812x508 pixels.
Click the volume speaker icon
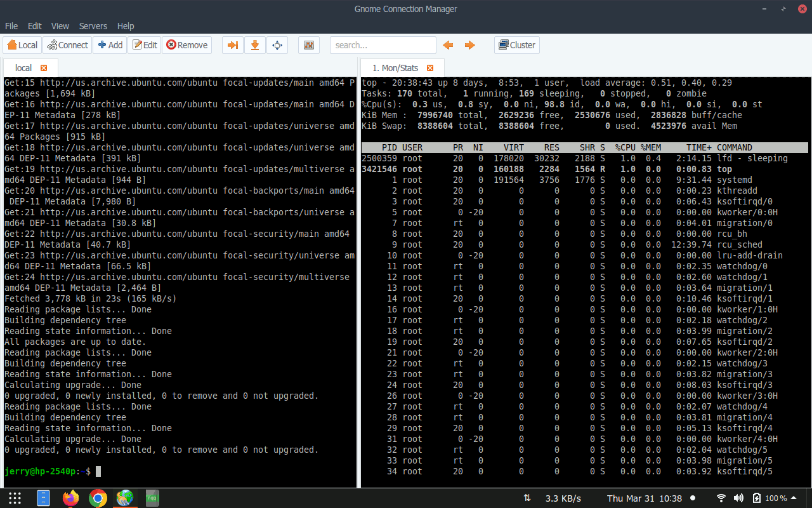[738, 498]
